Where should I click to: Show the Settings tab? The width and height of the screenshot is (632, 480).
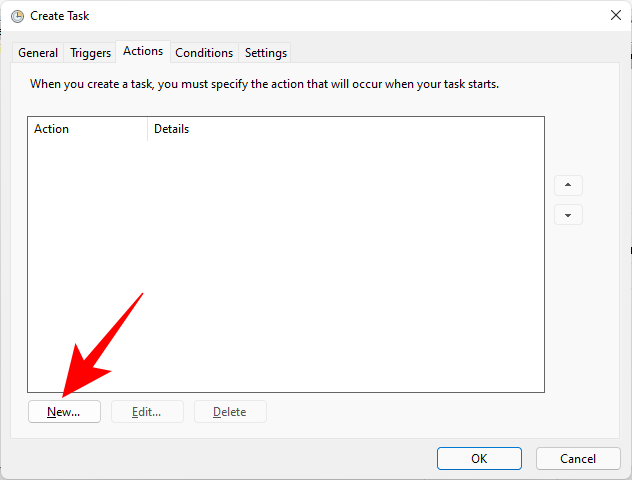[266, 53]
